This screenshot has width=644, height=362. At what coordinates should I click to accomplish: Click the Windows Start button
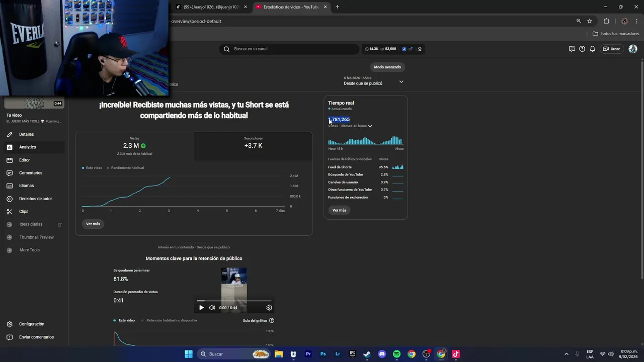[189, 354]
